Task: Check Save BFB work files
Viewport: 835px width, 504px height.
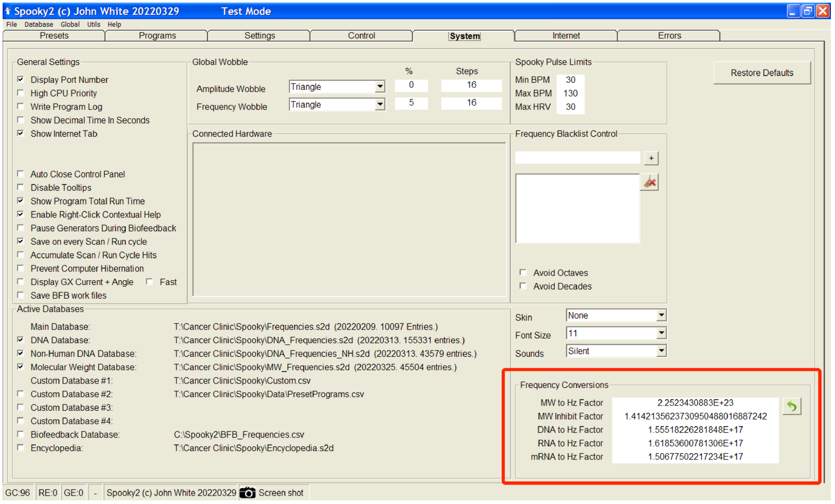Action: coord(20,295)
